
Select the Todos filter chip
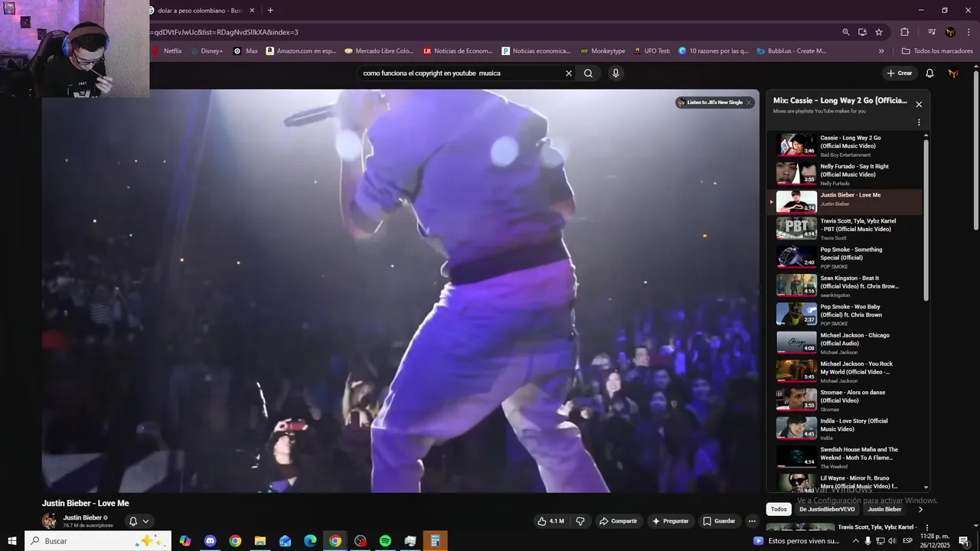pos(779,510)
